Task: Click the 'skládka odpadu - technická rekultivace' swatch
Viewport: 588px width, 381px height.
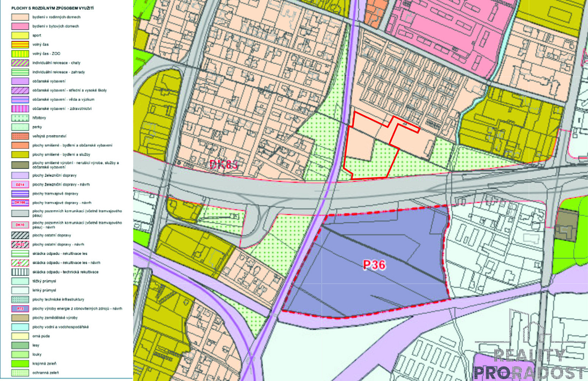Action: [20, 272]
